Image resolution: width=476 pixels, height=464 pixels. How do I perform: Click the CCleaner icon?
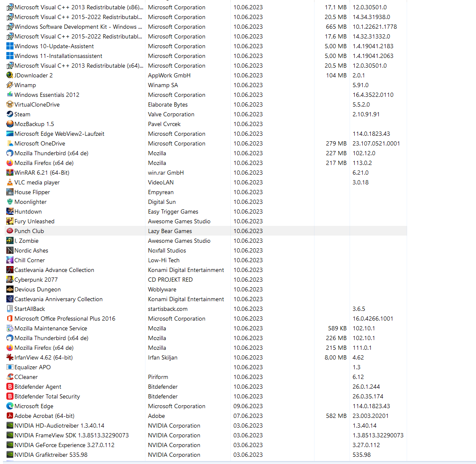(x=10, y=376)
